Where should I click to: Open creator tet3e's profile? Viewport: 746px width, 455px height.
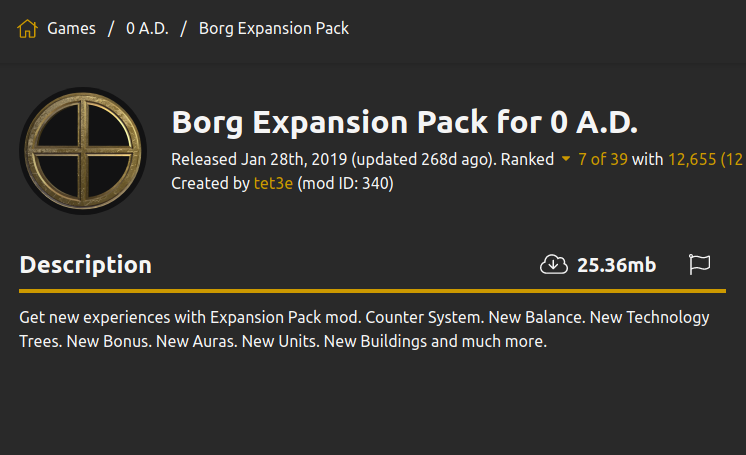point(273,183)
